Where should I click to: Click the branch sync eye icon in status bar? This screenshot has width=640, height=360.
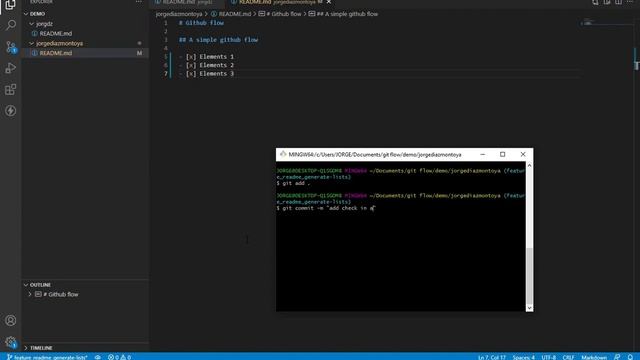(98, 357)
